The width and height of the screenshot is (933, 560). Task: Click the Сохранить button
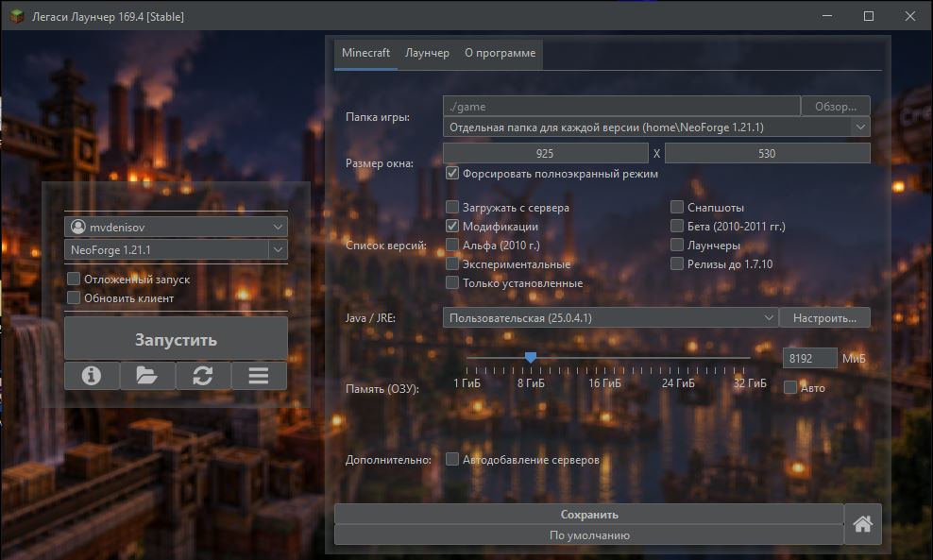tap(589, 514)
